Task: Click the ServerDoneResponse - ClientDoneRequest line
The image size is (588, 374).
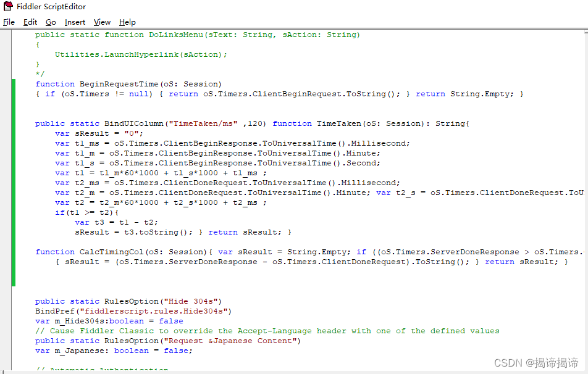Action: click(x=312, y=262)
